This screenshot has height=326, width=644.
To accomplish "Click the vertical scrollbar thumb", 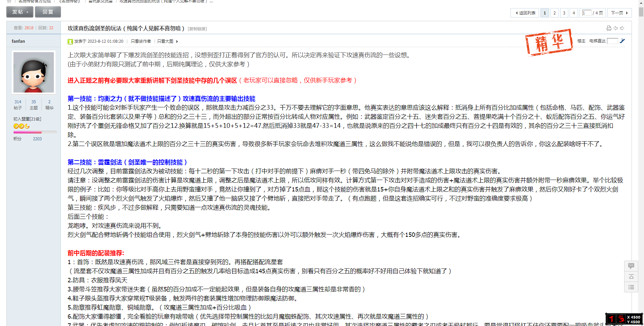I will (x=641, y=12).
